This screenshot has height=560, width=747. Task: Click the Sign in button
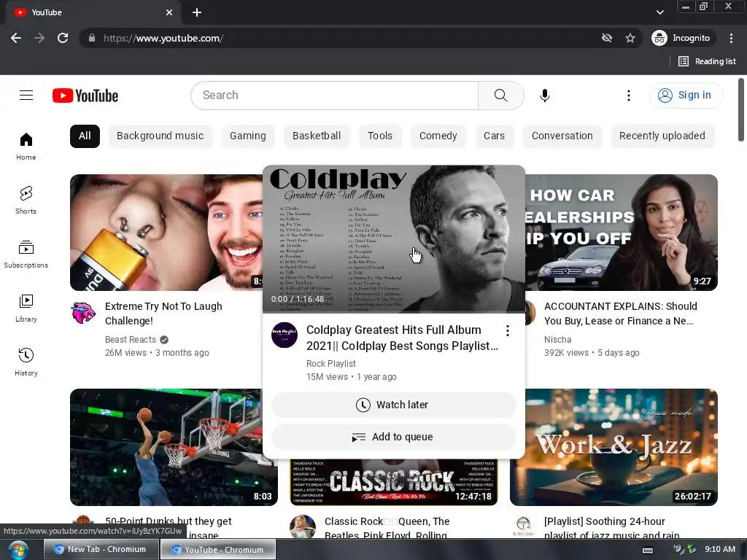click(x=686, y=96)
